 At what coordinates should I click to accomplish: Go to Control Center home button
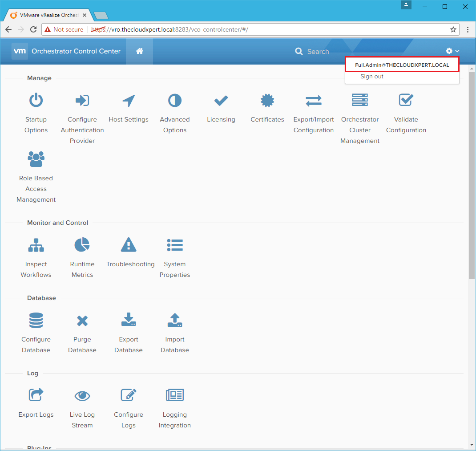tap(140, 51)
